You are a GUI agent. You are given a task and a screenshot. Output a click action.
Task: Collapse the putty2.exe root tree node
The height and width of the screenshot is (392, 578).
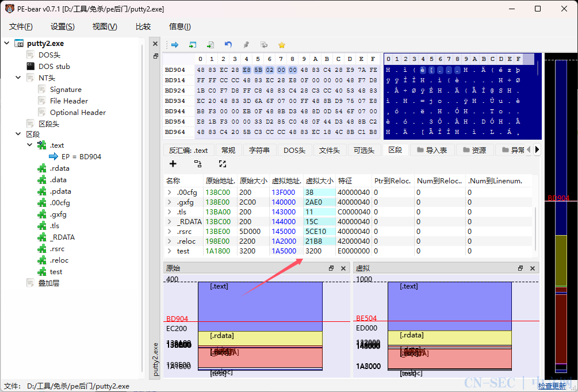7,43
